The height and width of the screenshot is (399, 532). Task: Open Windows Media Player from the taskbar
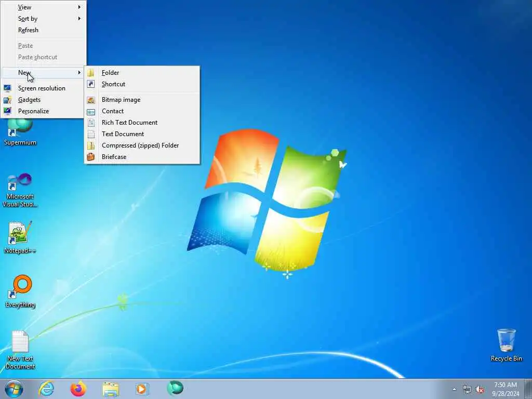point(141,389)
